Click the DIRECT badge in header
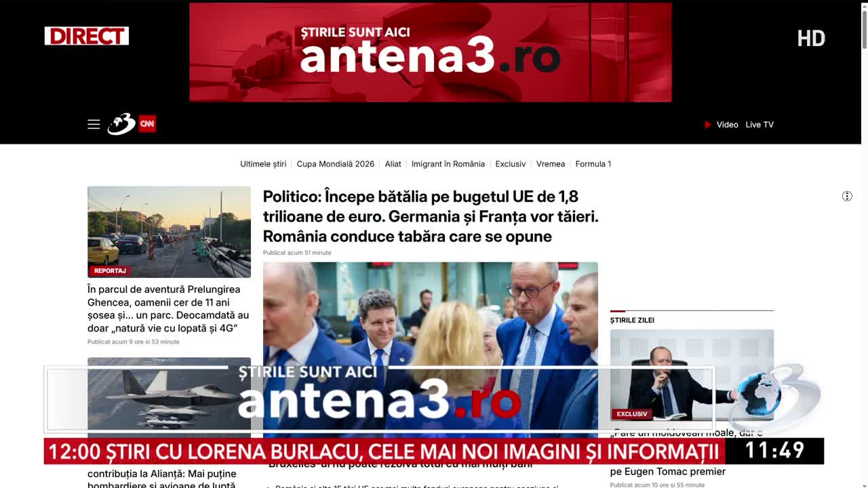868x488 pixels. coord(87,36)
